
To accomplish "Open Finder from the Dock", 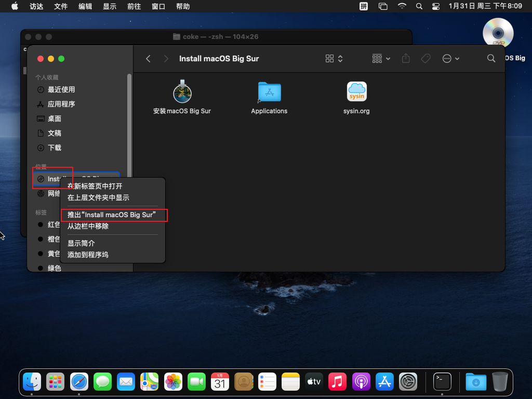I will [x=32, y=381].
